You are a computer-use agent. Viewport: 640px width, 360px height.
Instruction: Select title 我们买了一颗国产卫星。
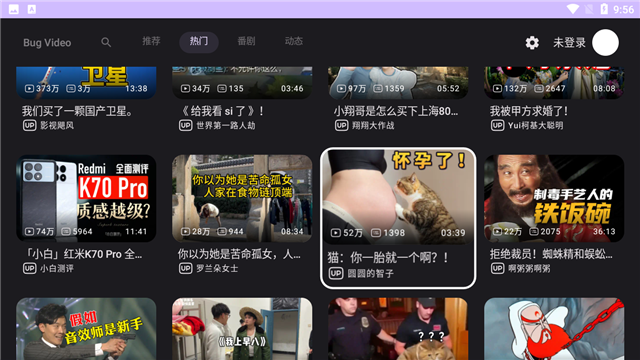click(x=78, y=111)
